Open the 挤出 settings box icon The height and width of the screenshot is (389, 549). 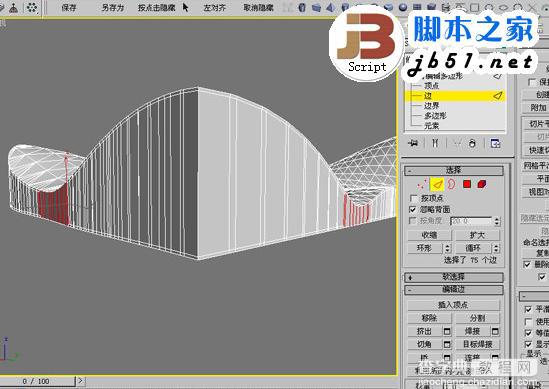(x=447, y=331)
